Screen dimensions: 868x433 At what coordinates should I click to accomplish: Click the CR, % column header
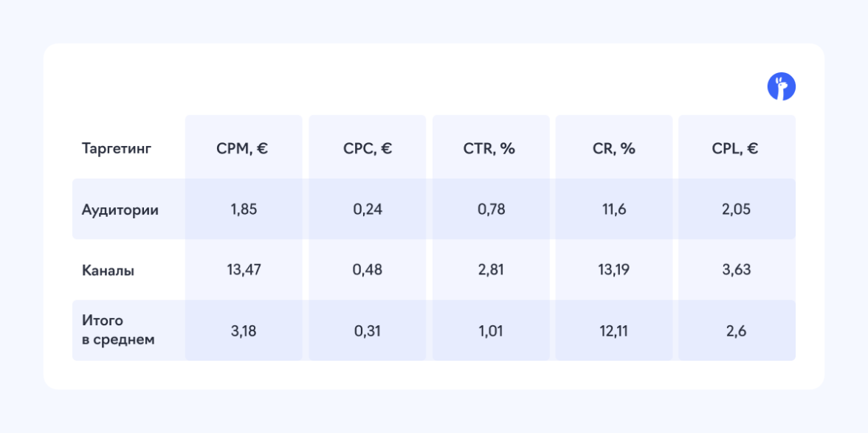tap(613, 148)
